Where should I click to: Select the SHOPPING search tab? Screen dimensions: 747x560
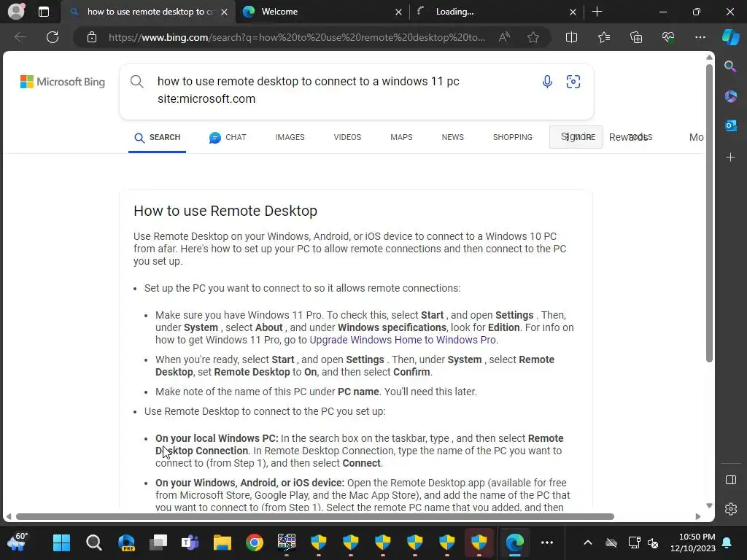[x=513, y=137]
